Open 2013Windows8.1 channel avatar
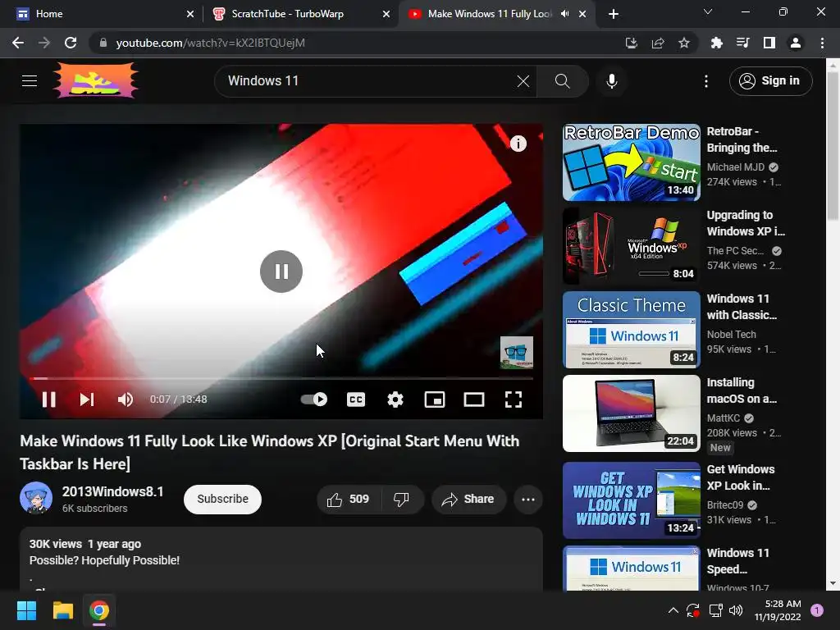 click(x=36, y=498)
